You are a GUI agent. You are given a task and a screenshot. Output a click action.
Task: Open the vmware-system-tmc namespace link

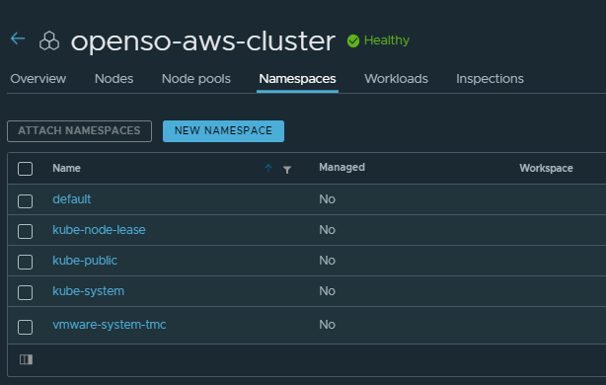[x=109, y=325]
